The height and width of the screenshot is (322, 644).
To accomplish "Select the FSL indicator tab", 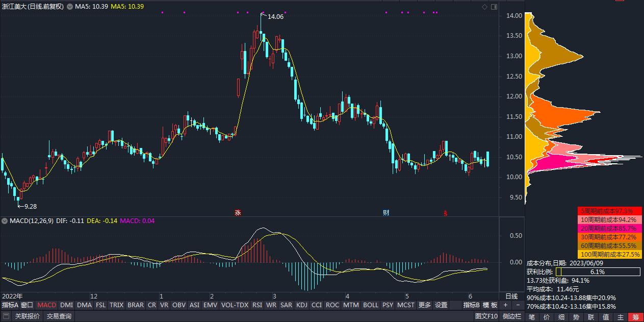I will (x=101, y=305).
